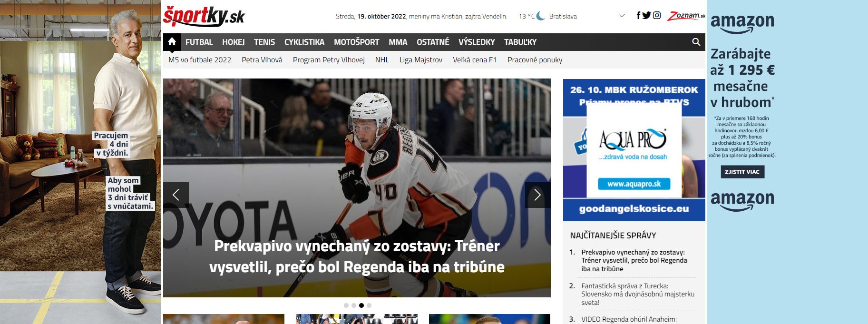The image size is (868, 324).
Task: Open the Facebook icon in header
Action: point(638,15)
